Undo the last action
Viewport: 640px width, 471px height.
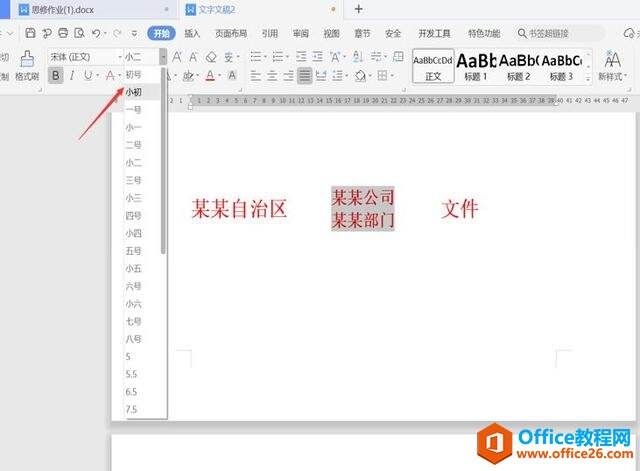[96, 33]
